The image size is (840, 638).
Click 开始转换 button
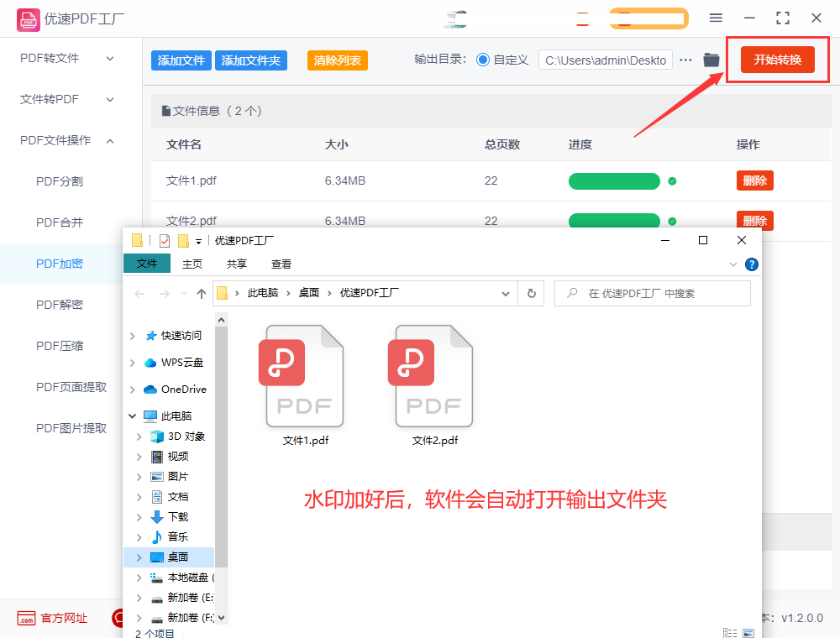tap(777, 60)
